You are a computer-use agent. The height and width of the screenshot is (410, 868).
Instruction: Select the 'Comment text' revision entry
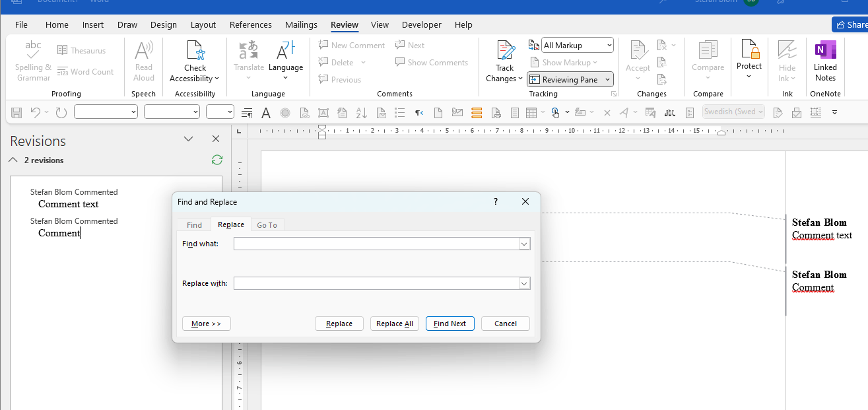pos(69,204)
